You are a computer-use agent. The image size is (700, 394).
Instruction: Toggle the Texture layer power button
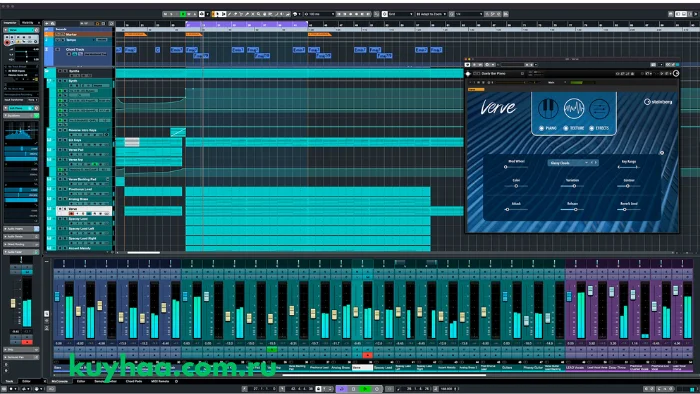pyautogui.click(x=566, y=129)
